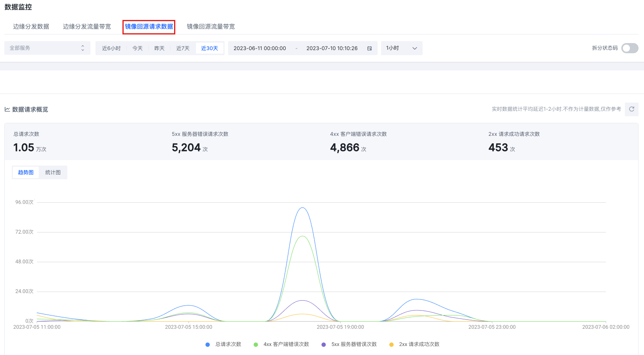Choose the 近6小时 time range
Viewport: 644px width, 355px height.
112,48
